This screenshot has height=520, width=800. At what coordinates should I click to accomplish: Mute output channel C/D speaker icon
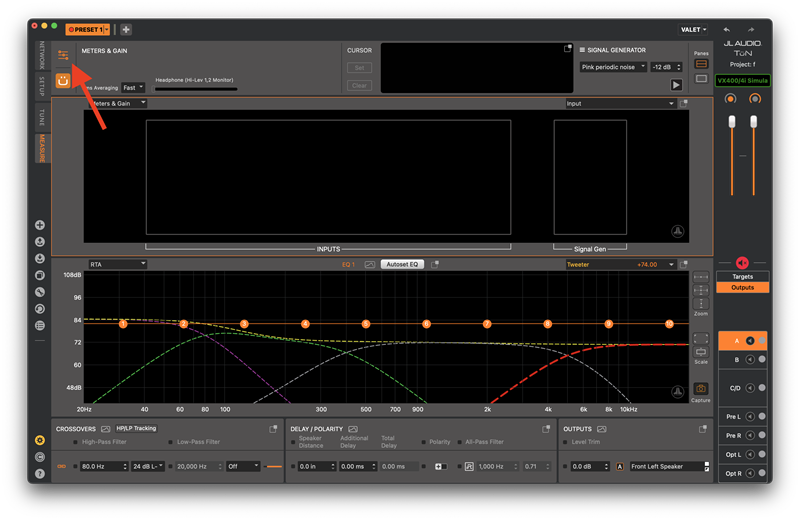[x=750, y=388]
